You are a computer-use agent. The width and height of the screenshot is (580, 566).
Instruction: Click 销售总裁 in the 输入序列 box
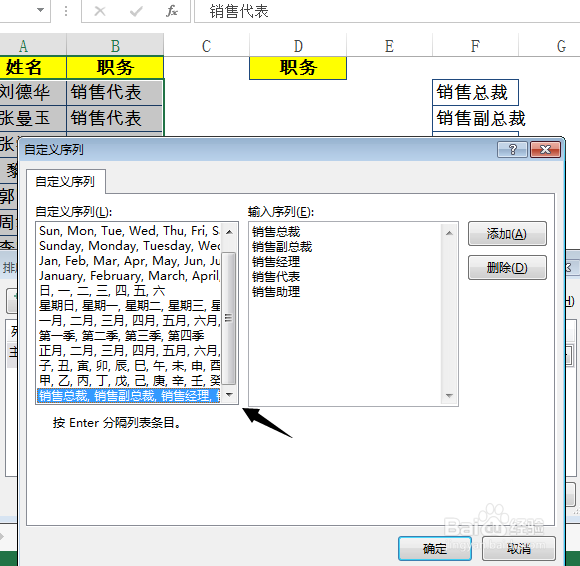(276, 232)
